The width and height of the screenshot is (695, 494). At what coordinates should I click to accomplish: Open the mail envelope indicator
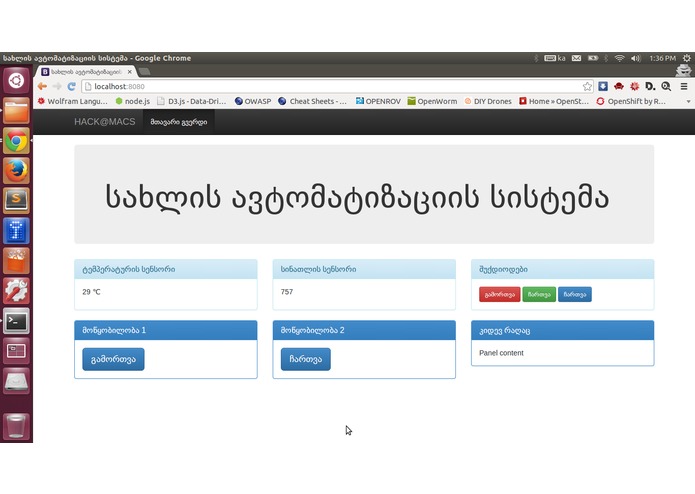(x=576, y=58)
